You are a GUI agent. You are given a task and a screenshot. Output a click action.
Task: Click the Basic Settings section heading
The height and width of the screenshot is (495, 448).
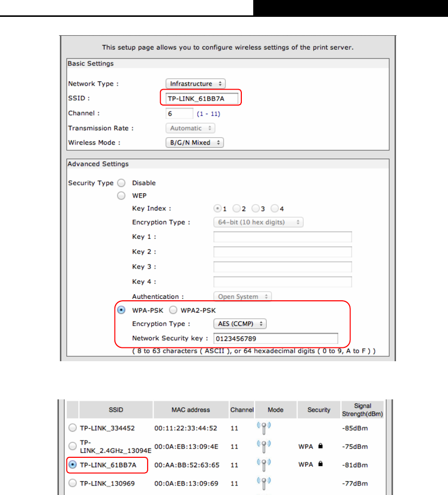(91, 63)
